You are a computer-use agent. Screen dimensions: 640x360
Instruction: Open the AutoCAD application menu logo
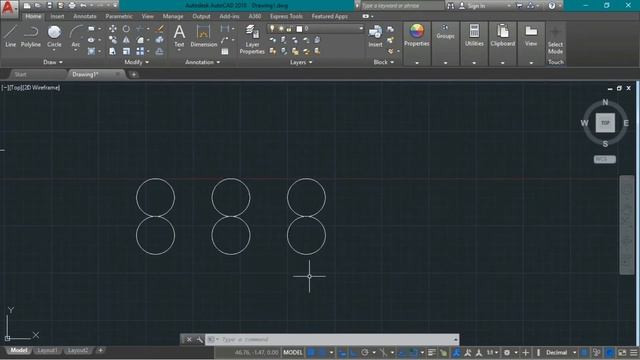(x=8, y=9)
